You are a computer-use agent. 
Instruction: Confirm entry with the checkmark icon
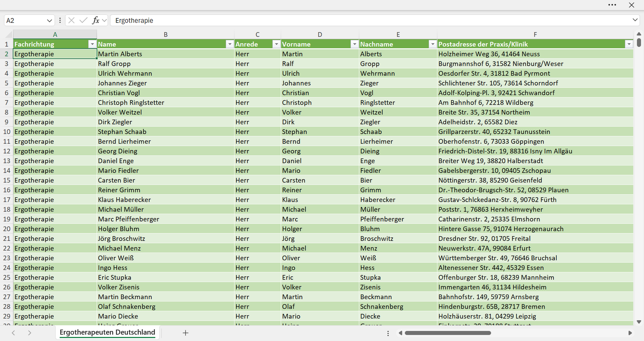pyautogui.click(x=83, y=20)
